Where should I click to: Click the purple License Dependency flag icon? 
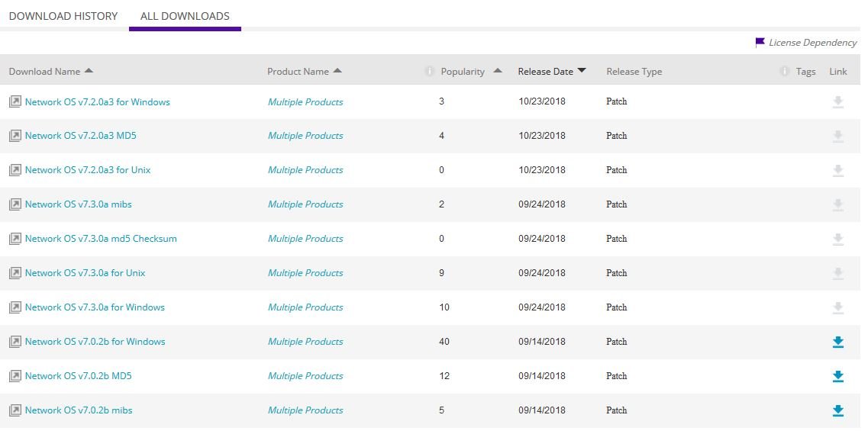760,43
